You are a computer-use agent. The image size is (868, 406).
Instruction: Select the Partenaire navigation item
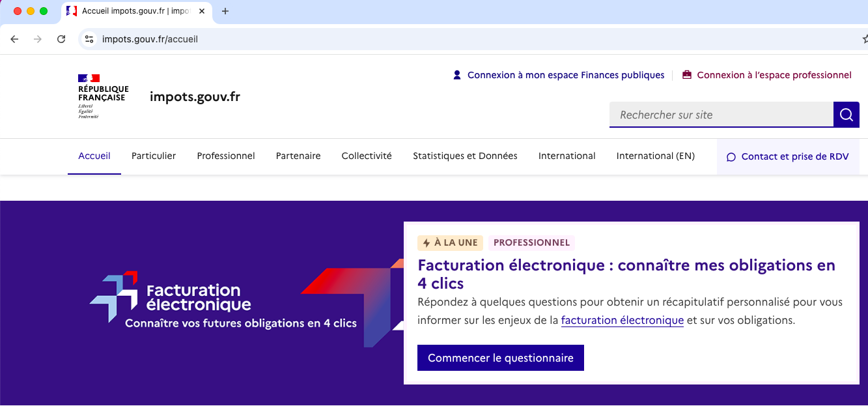pyautogui.click(x=298, y=156)
